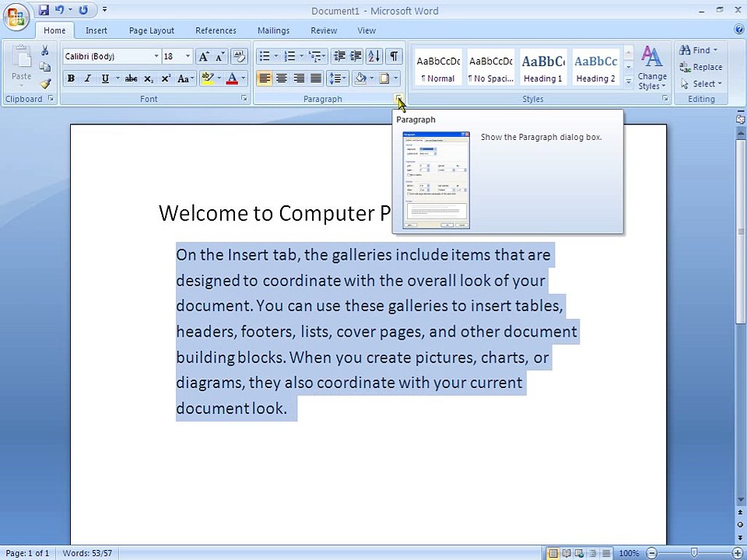747x560 pixels.
Task: Open the line spacing options
Action: pyautogui.click(x=337, y=79)
